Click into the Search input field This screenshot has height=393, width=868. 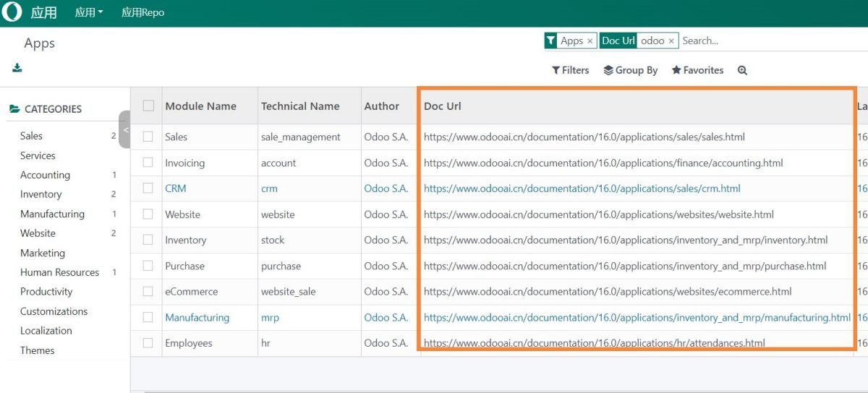pos(767,41)
